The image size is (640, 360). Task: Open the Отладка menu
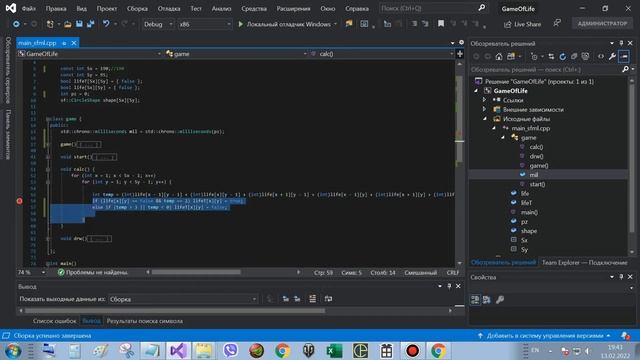[169, 8]
